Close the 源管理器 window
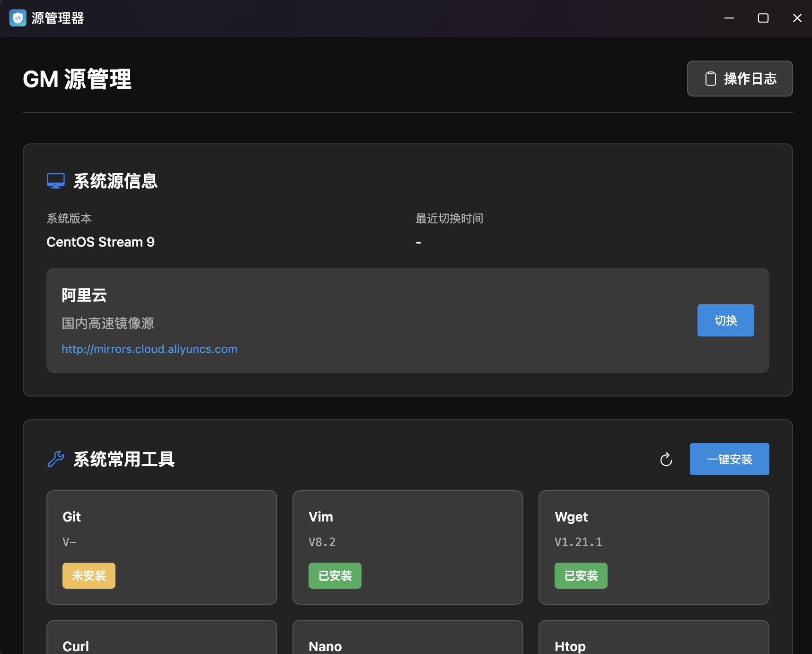The height and width of the screenshot is (654, 812). [797, 18]
